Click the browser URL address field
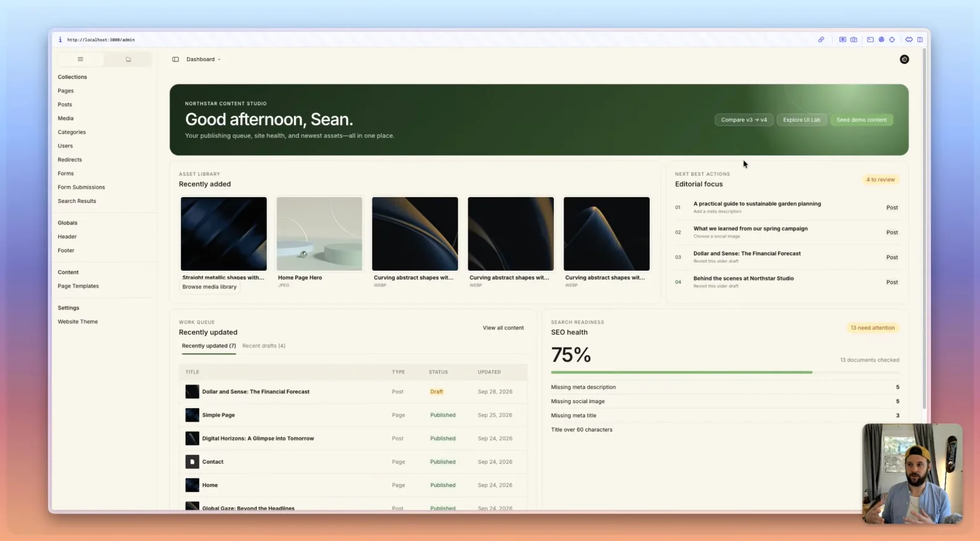Screen dimensions: 980x541 [101, 40]
